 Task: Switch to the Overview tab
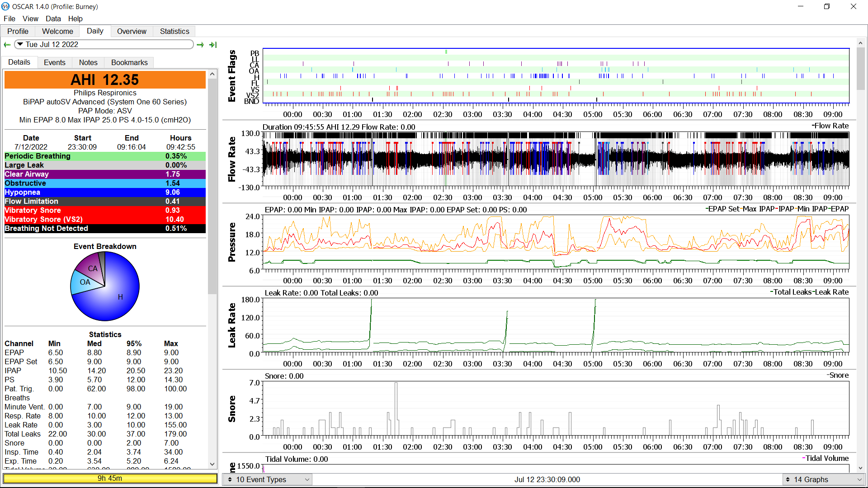(132, 31)
